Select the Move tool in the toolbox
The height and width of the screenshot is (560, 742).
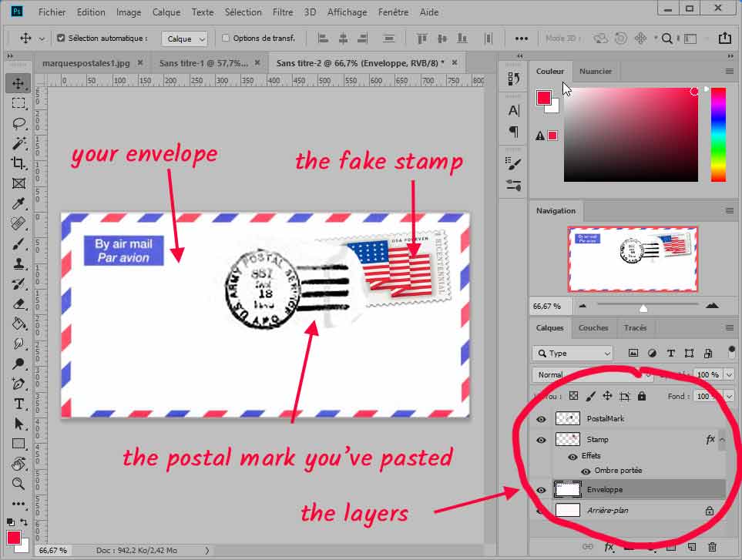coord(18,83)
